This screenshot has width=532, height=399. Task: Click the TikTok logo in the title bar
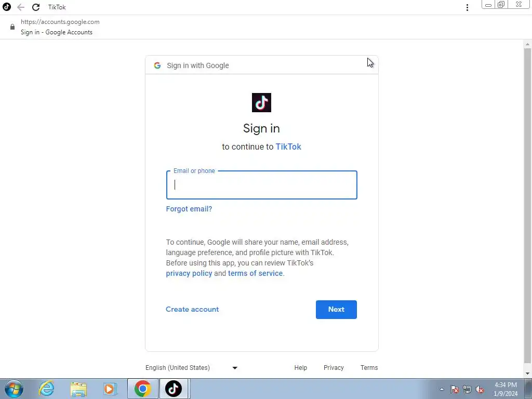(x=7, y=7)
